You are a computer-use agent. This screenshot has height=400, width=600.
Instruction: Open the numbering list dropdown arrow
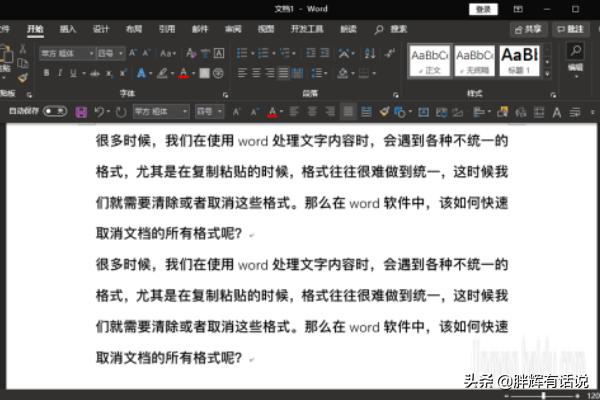click(274, 53)
